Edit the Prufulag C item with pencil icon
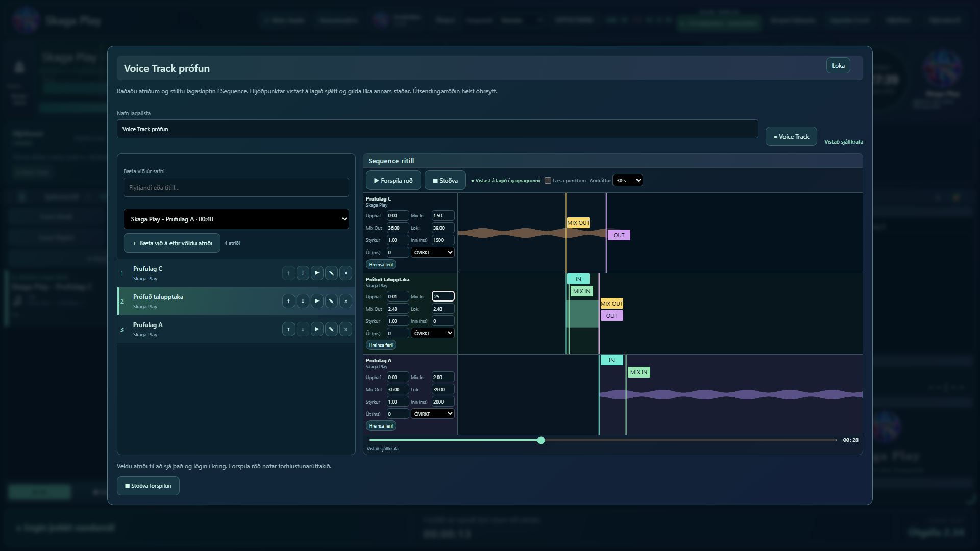This screenshot has height=551, width=980. 331,273
